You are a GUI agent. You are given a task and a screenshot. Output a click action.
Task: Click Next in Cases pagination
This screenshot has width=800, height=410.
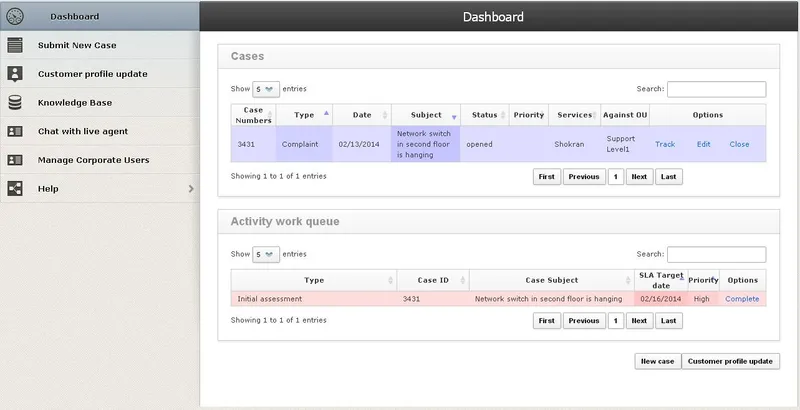pyautogui.click(x=639, y=177)
